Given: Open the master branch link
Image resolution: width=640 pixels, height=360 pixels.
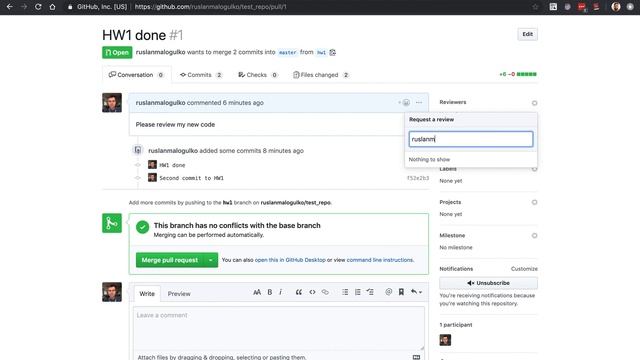Looking at the screenshot, I should click(287, 52).
